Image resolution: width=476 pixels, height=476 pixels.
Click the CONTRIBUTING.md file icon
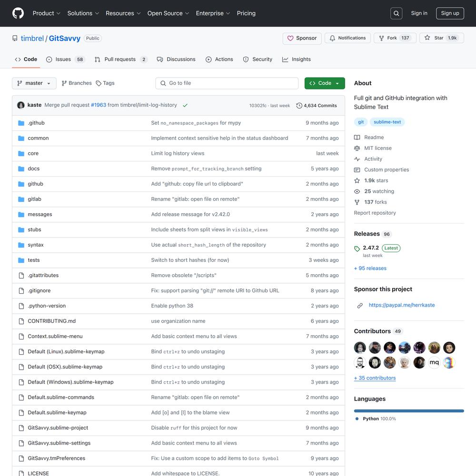coord(21,321)
